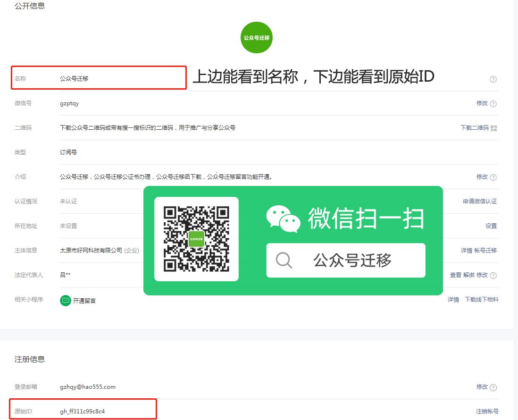Click 修改 in the 微信号 row
Image resolution: width=518 pixels, height=420 pixels.
[x=482, y=103]
